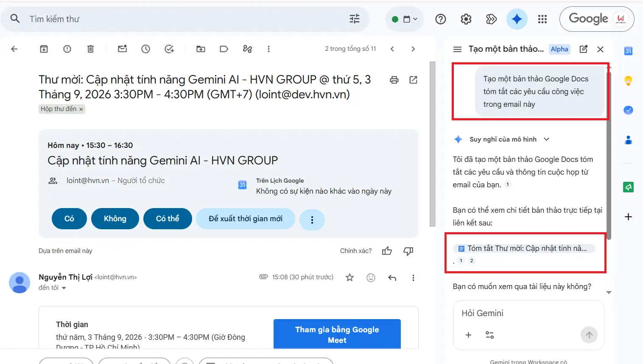
Task: Move email to a folder
Action: coord(201,49)
